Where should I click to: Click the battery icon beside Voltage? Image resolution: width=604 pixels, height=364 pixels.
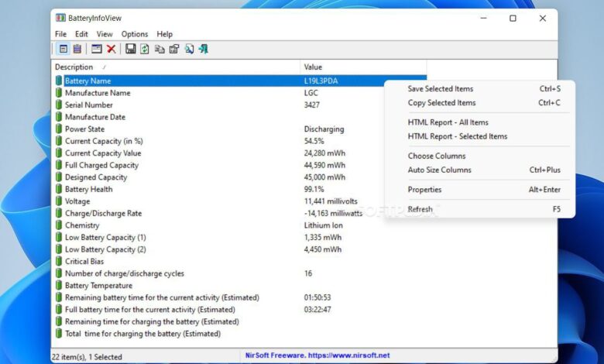pos(59,201)
